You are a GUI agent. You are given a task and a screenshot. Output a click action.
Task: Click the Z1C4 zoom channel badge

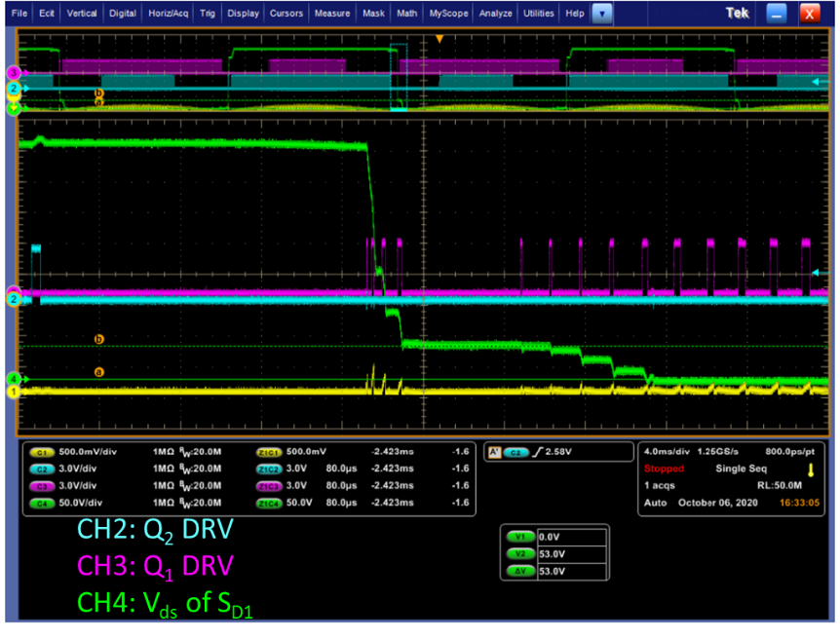(270, 503)
